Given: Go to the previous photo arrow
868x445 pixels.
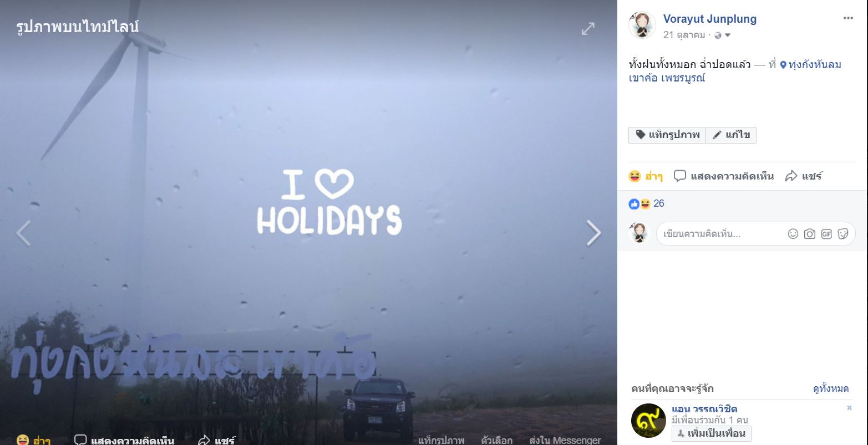Looking at the screenshot, I should click(x=23, y=233).
